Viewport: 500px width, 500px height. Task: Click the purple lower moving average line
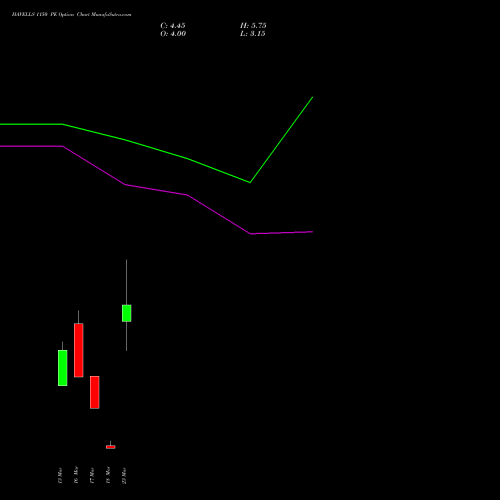tap(157, 190)
